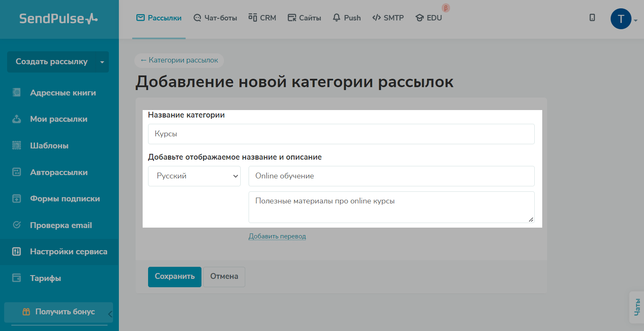Click the Добавить перевод link
This screenshot has width=644, height=331.
277,236
